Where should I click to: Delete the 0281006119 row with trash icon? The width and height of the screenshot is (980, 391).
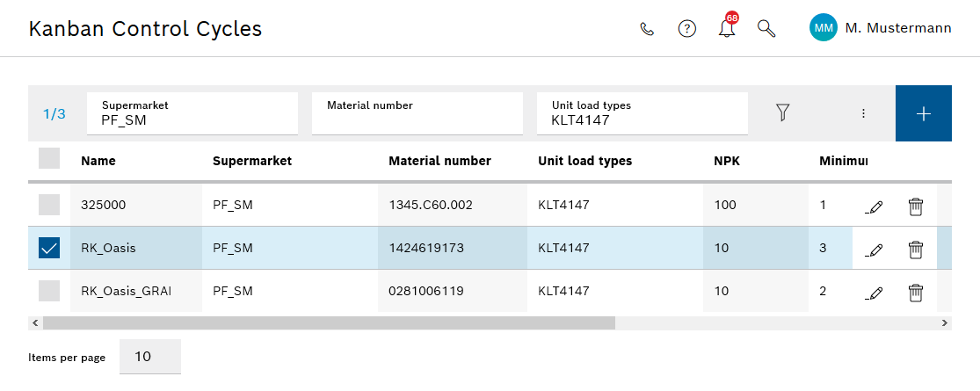click(915, 292)
